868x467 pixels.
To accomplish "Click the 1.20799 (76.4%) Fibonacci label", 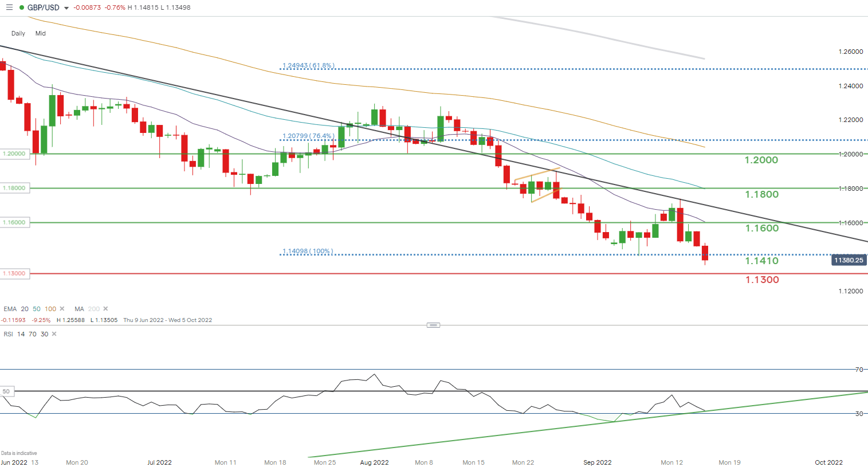I will [x=308, y=136].
